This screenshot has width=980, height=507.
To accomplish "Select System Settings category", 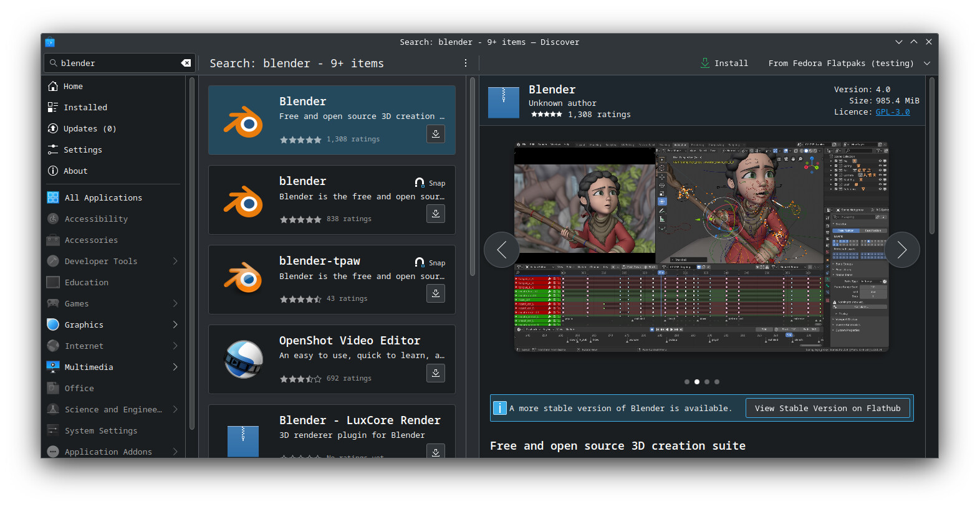I will click(113, 430).
